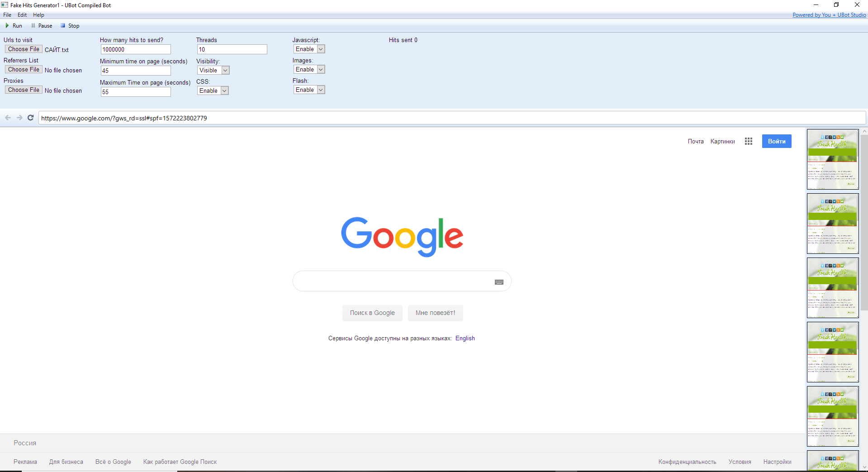Screen dimensions: 868x472
Task: Open the Visibility dropdown
Action: pyautogui.click(x=213, y=70)
